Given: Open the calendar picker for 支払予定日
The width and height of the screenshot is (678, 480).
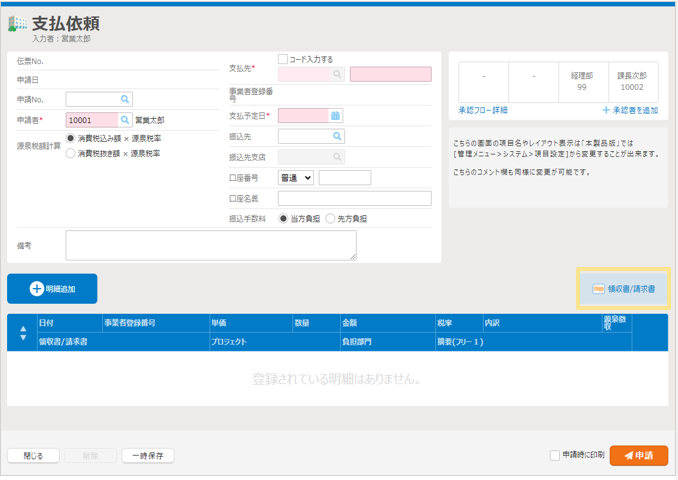Looking at the screenshot, I should 336,116.
